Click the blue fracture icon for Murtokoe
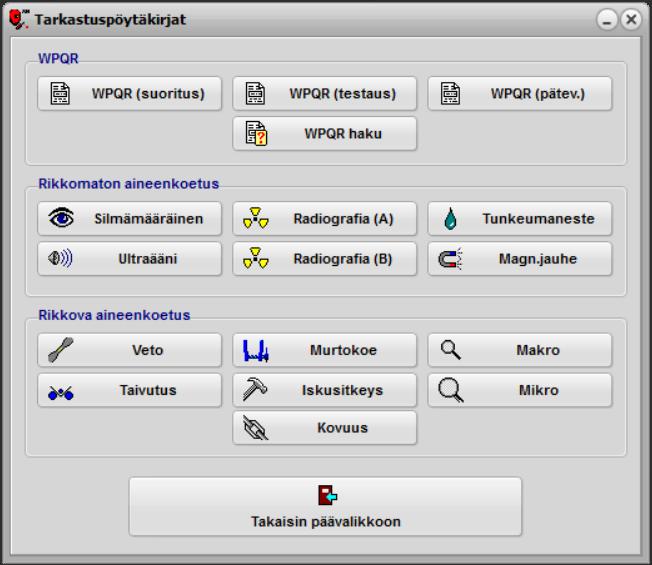652x565 pixels. click(x=256, y=350)
